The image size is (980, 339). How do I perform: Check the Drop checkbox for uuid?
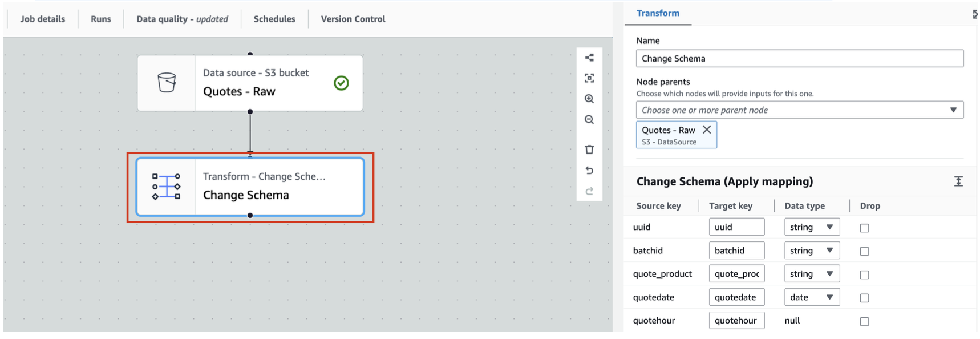864,228
